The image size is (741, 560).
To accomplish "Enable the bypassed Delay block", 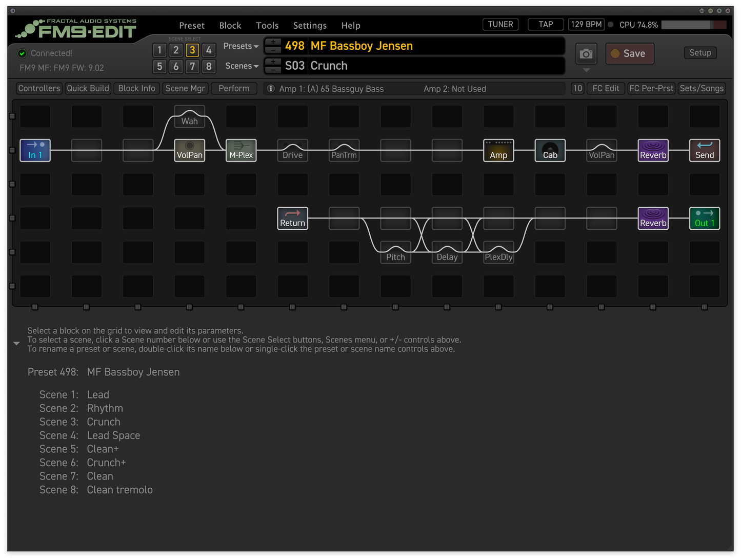I will tap(447, 252).
